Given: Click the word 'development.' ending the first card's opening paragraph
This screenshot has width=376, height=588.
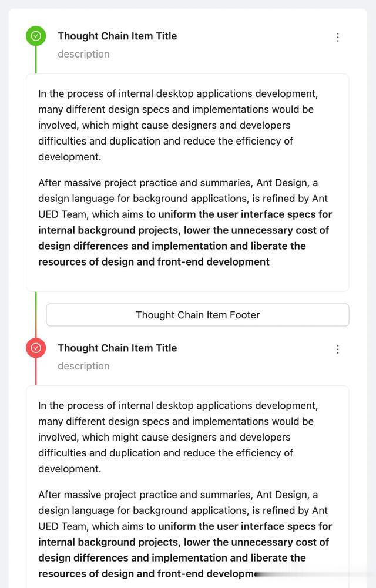Looking at the screenshot, I should (70, 157).
